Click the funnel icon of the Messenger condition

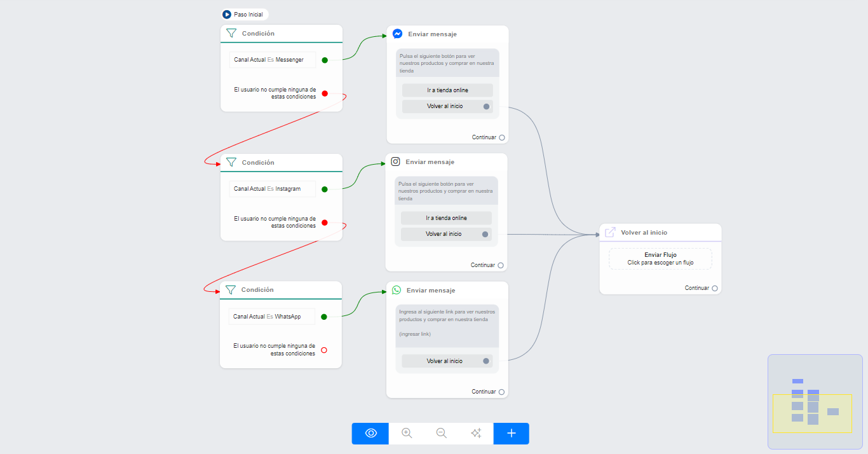point(231,34)
